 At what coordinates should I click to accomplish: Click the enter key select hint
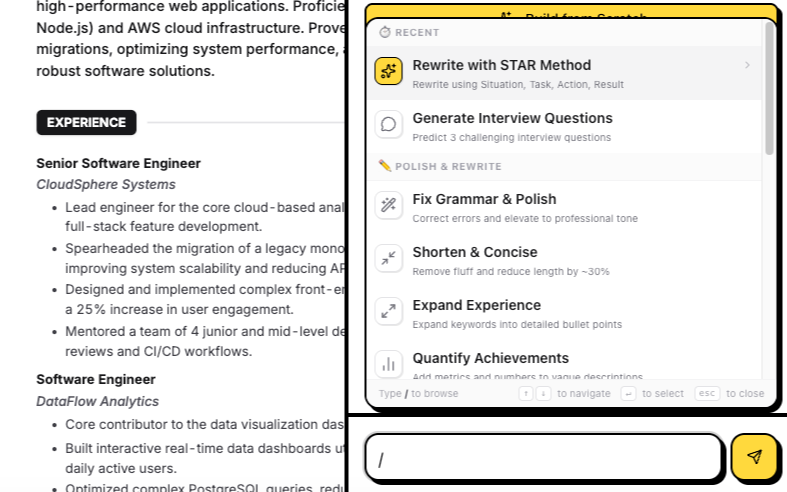pyautogui.click(x=628, y=394)
